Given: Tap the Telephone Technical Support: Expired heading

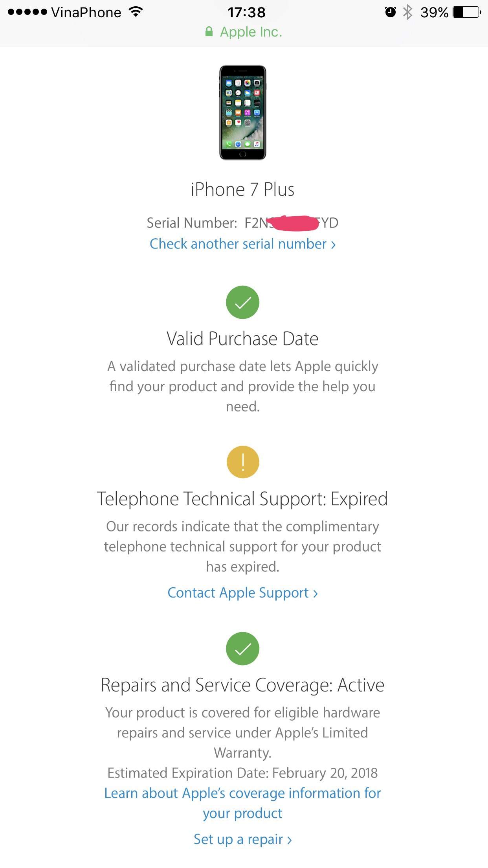Looking at the screenshot, I should coord(242,499).
